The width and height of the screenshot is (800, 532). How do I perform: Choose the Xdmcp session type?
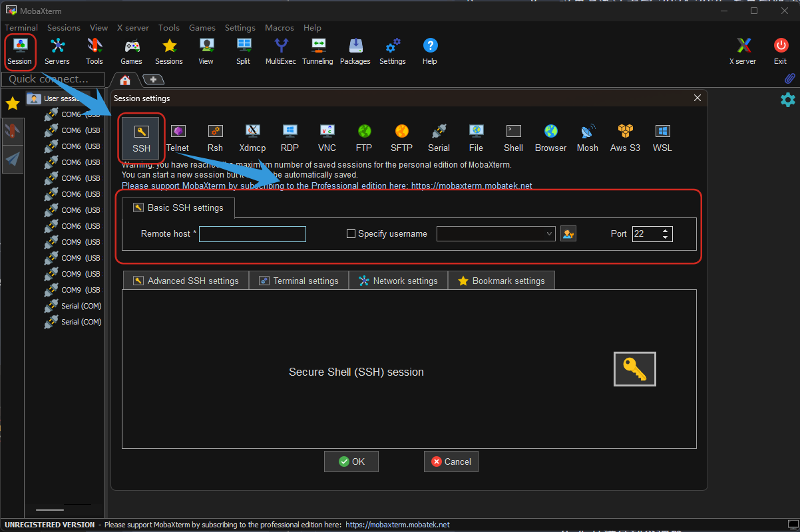click(252, 138)
